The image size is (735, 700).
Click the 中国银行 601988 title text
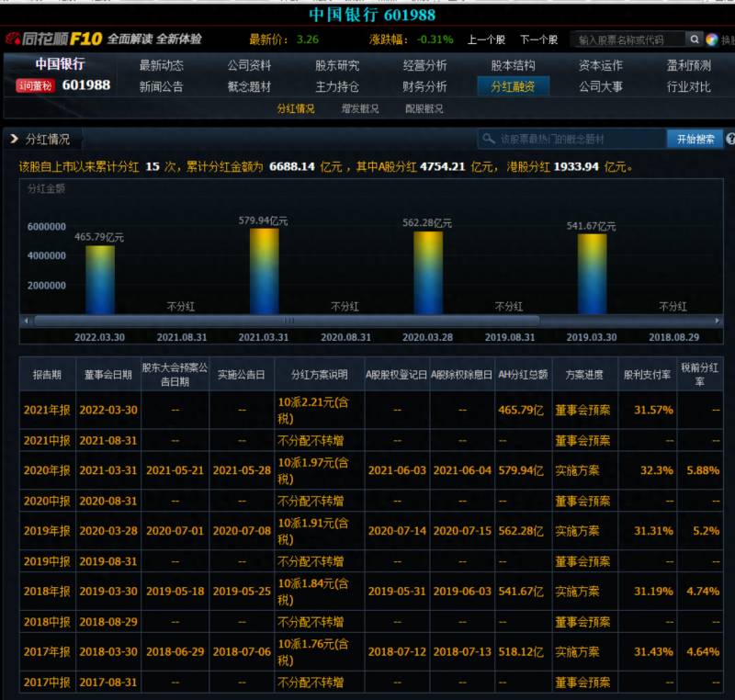click(372, 15)
